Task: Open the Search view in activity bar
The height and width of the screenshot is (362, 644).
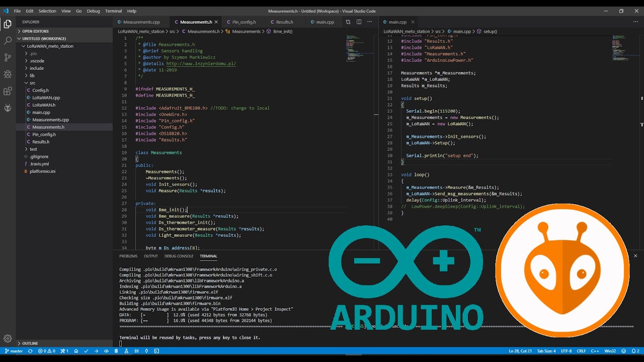Action: pyautogui.click(x=8, y=41)
